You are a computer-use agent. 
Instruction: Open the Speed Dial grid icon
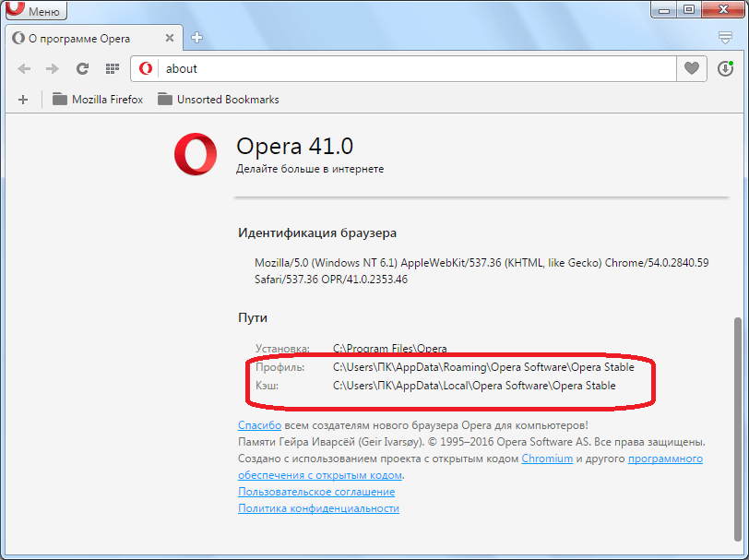coord(112,68)
